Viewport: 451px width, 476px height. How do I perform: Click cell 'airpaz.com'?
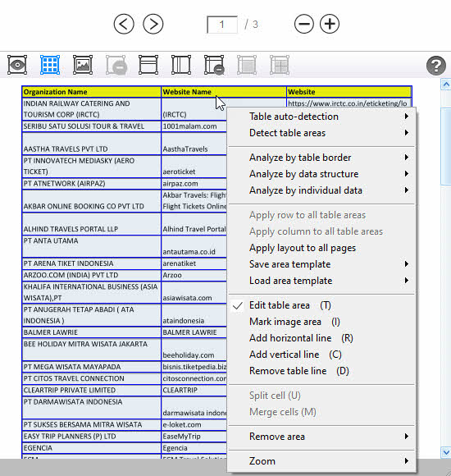(194, 183)
